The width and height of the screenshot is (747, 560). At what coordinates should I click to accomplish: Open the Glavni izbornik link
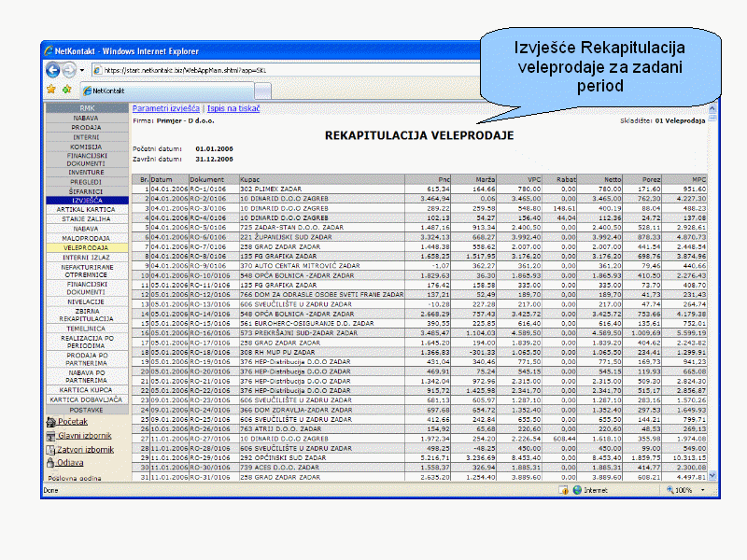pos(84,436)
